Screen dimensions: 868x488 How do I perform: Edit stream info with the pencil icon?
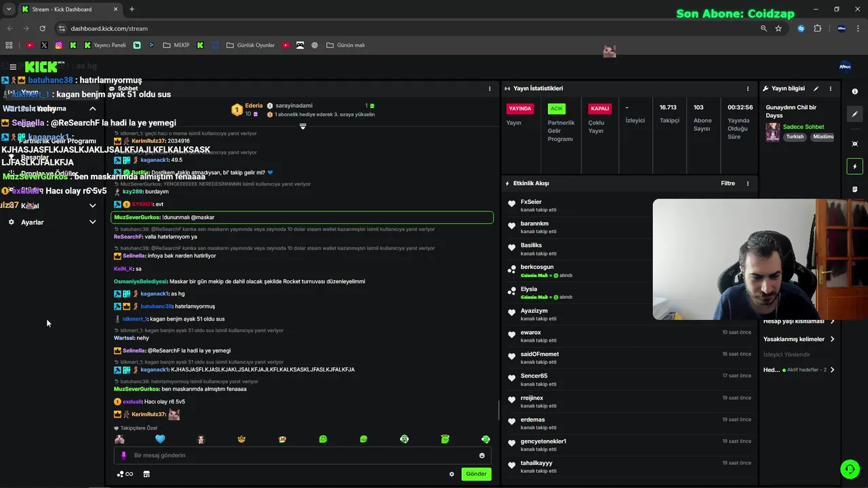click(816, 89)
